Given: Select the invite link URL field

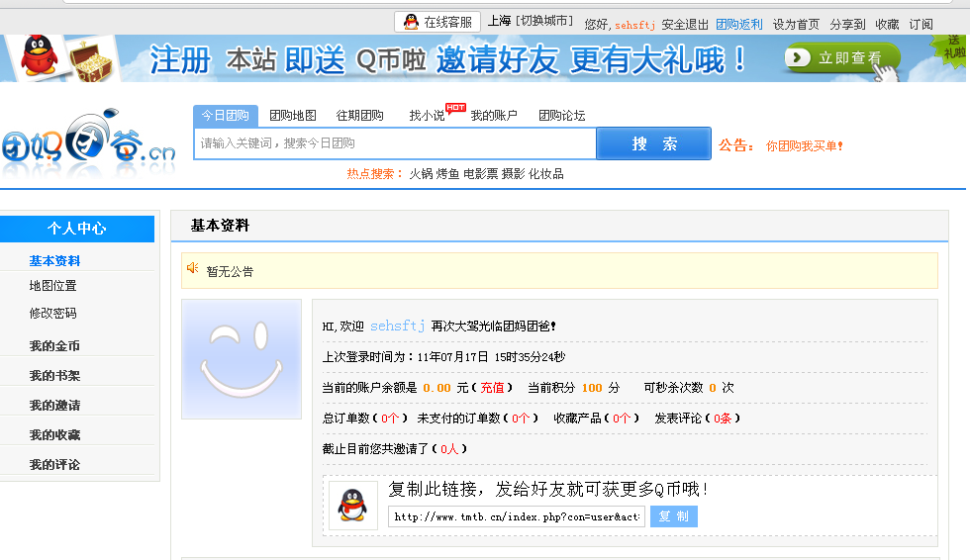Looking at the screenshot, I should point(517,516).
